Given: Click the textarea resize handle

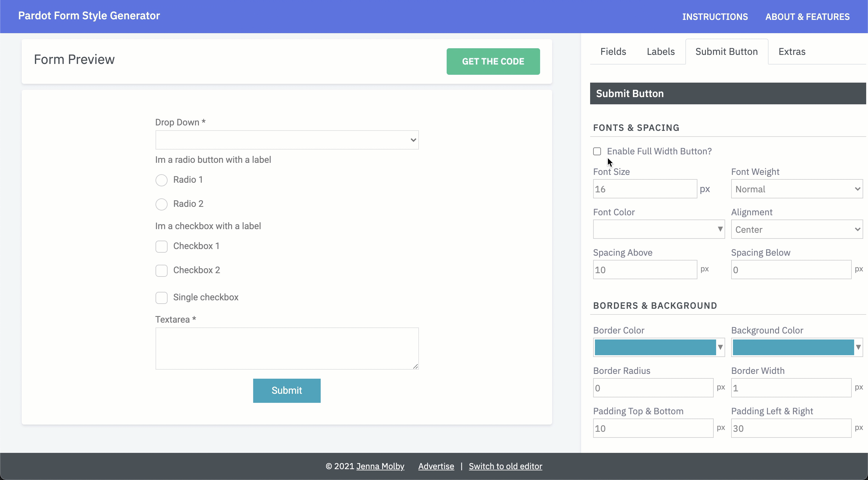Looking at the screenshot, I should pos(416,366).
